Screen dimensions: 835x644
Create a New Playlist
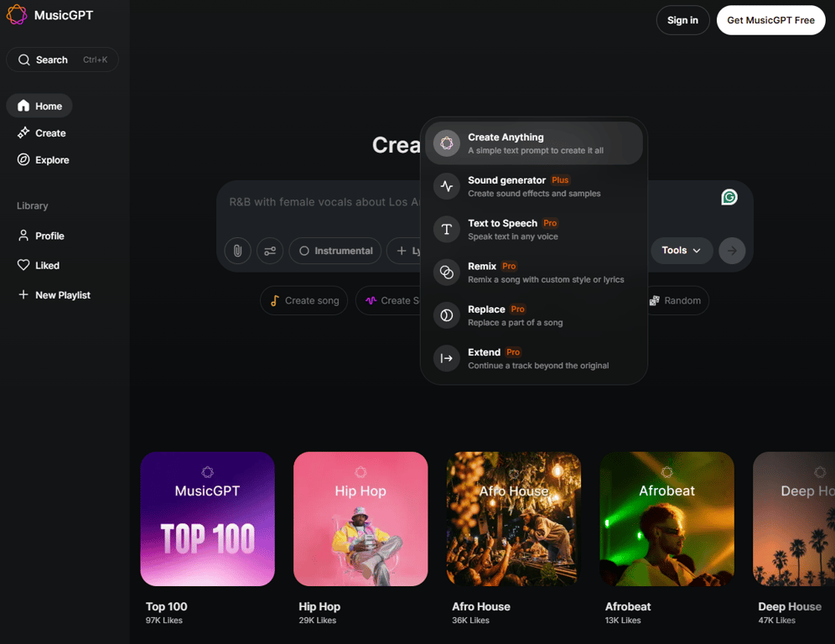pos(54,294)
